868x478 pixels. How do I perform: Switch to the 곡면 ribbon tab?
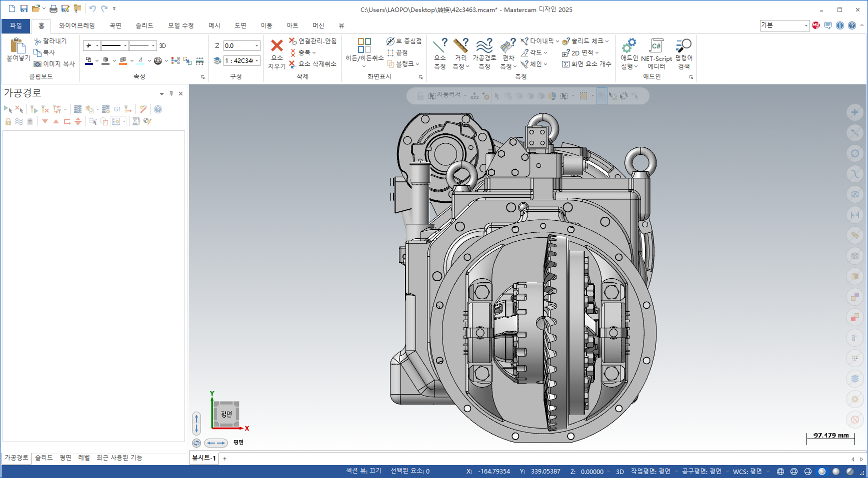coord(115,25)
